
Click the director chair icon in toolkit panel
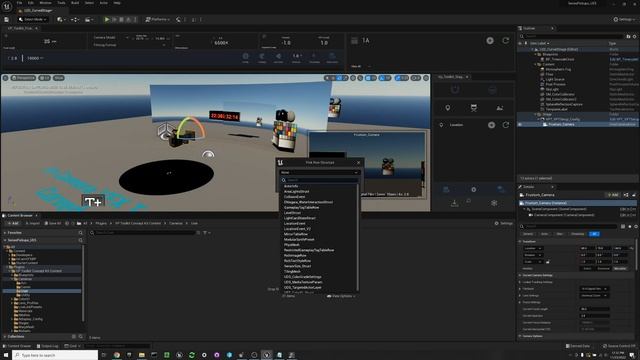click(473, 108)
